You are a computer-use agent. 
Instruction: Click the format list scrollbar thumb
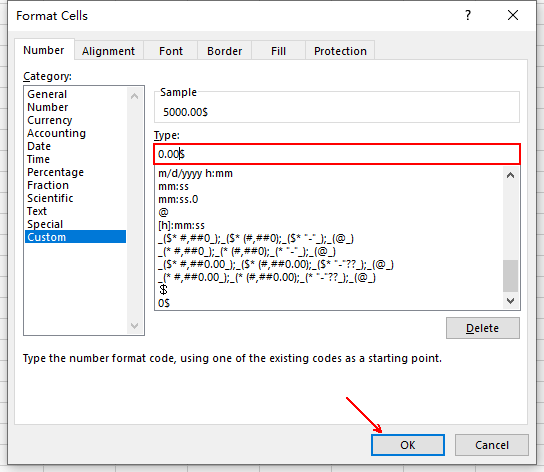[510, 276]
